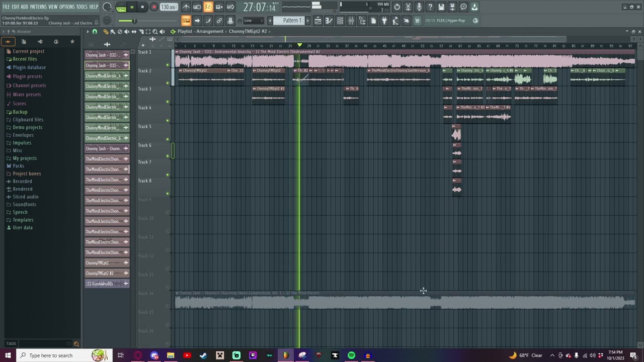This screenshot has height=362, width=644.
Task: Arm recording with the record button
Action: click(x=154, y=7)
